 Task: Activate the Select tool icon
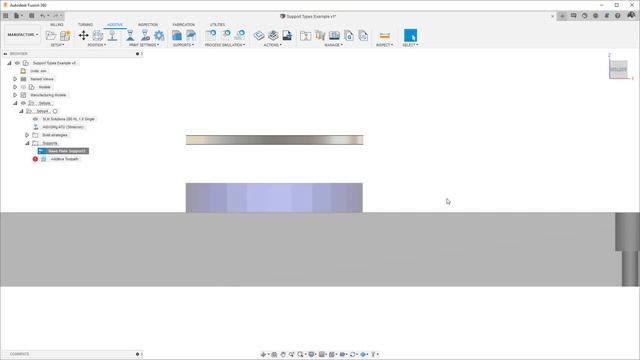pos(410,36)
